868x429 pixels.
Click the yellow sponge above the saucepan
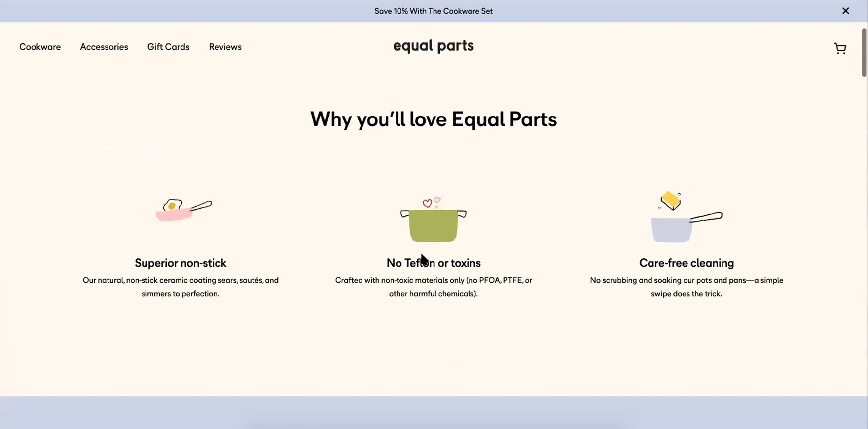[x=670, y=200]
